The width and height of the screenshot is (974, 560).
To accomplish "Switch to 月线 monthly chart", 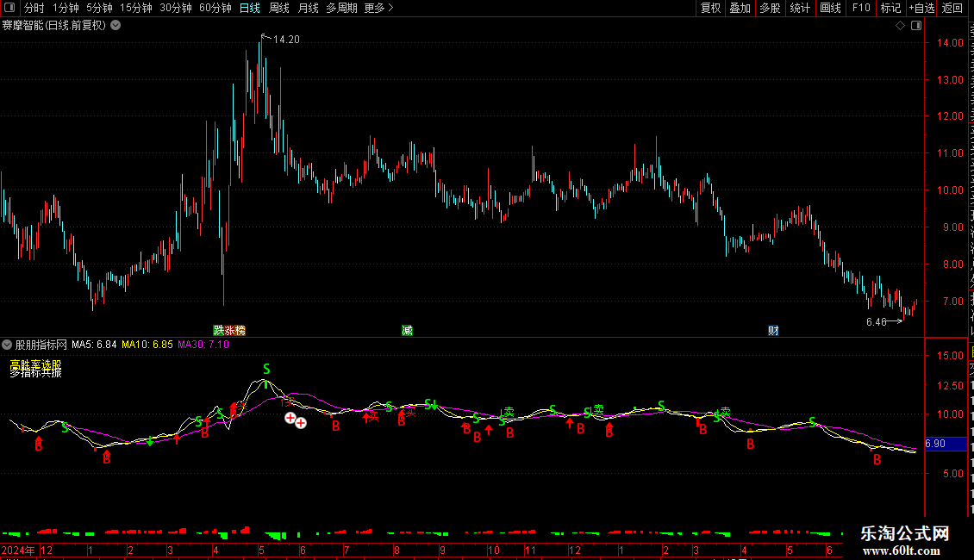I will pos(308,8).
